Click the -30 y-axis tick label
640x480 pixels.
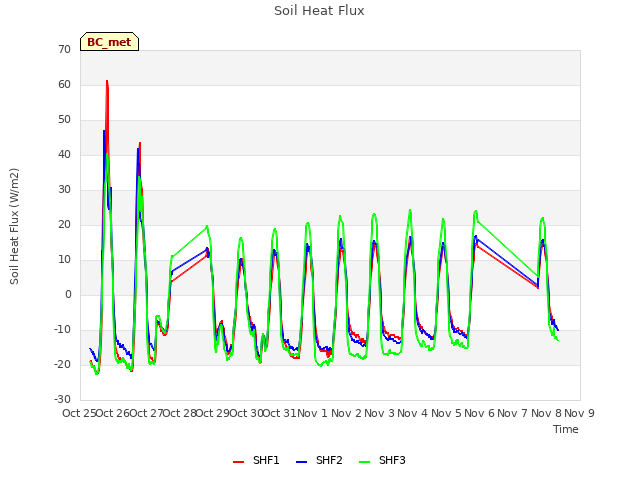tap(62, 399)
